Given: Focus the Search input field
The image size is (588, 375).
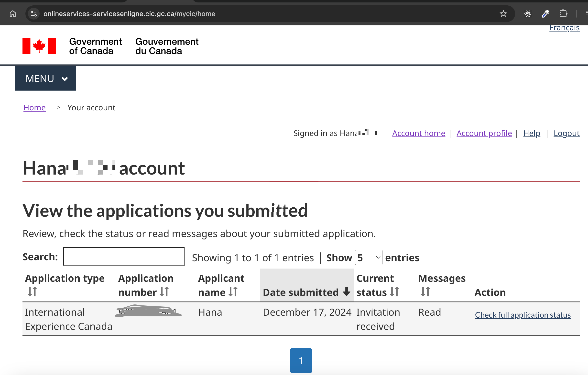Looking at the screenshot, I should 124,257.
